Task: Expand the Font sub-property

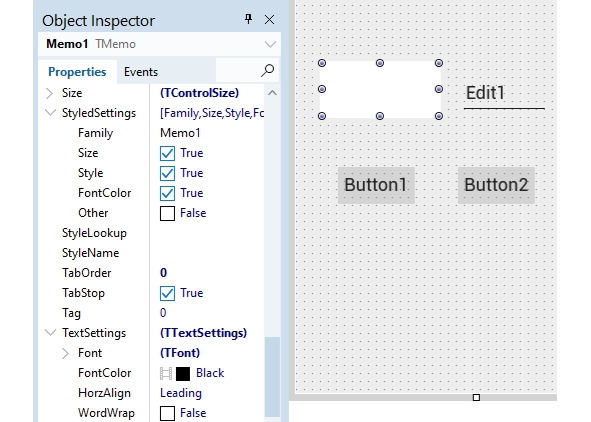Action: [x=65, y=353]
